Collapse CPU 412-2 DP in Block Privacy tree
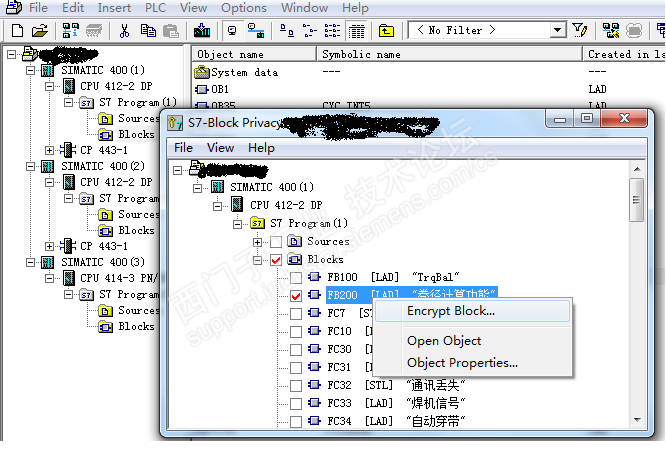Screen dimensions: 666x465 (217, 206)
